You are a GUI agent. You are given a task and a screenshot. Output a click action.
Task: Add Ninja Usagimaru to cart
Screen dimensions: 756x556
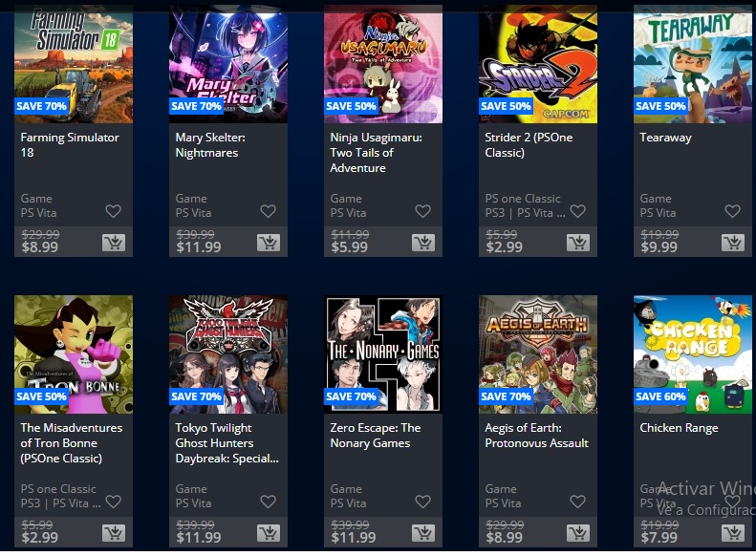pos(423,243)
